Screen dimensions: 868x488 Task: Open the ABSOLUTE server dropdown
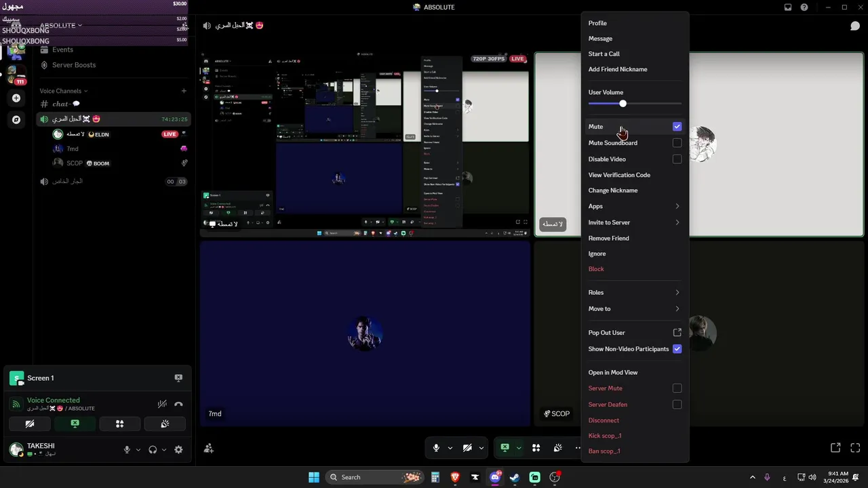[x=61, y=26]
